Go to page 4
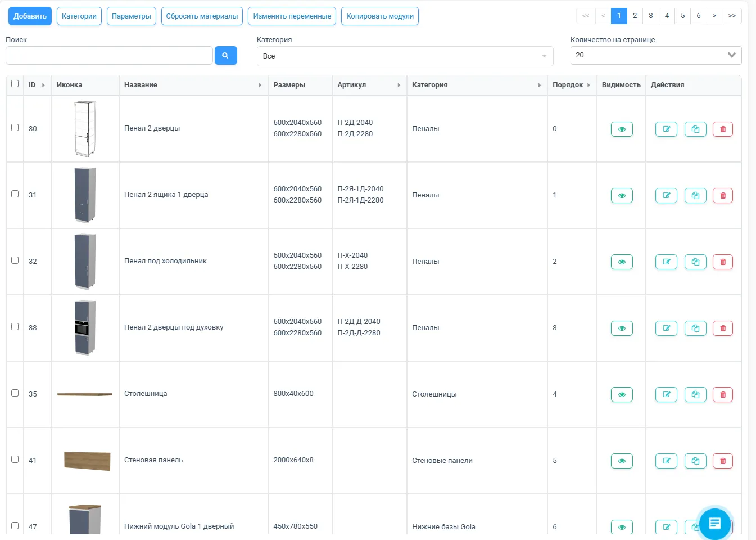Viewport: 756px width, 540px height. 667,16
